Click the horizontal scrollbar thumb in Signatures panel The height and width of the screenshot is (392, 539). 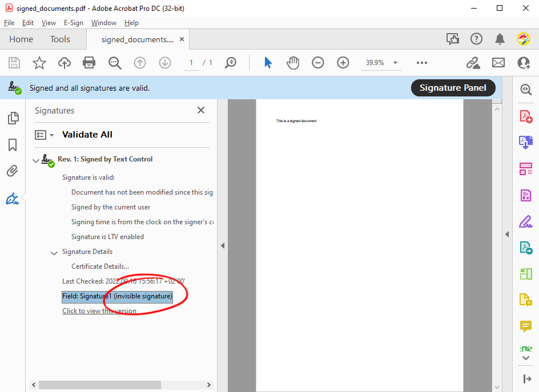tap(100, 385)
